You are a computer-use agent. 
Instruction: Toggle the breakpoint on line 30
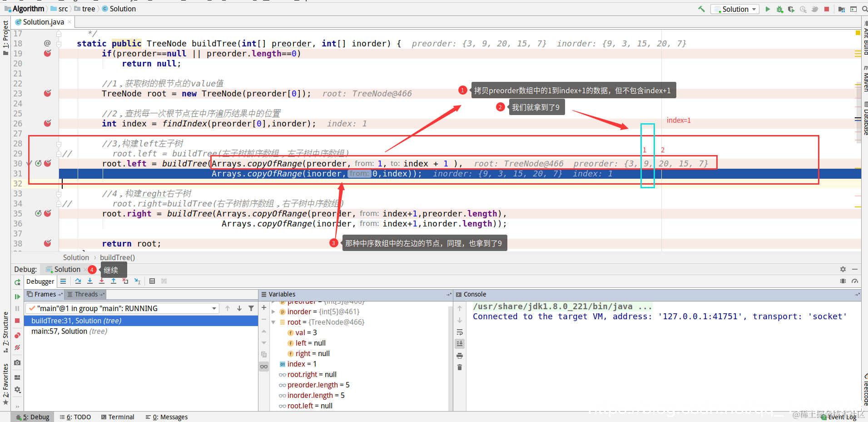click(47, 163)
